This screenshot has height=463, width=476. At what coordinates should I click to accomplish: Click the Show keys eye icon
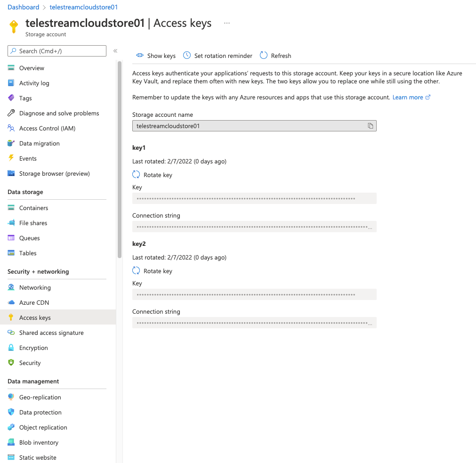(x=140, y=55)
